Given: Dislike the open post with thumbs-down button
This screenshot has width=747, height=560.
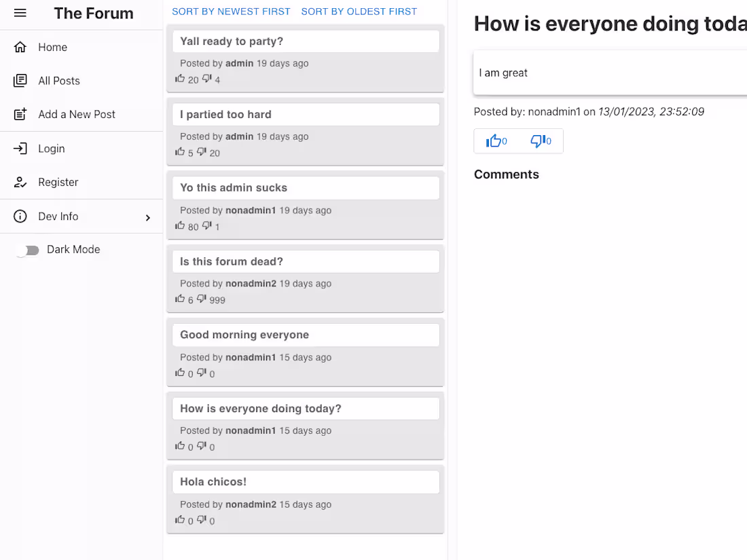Looking at the screenshot, I should [541, 141].
